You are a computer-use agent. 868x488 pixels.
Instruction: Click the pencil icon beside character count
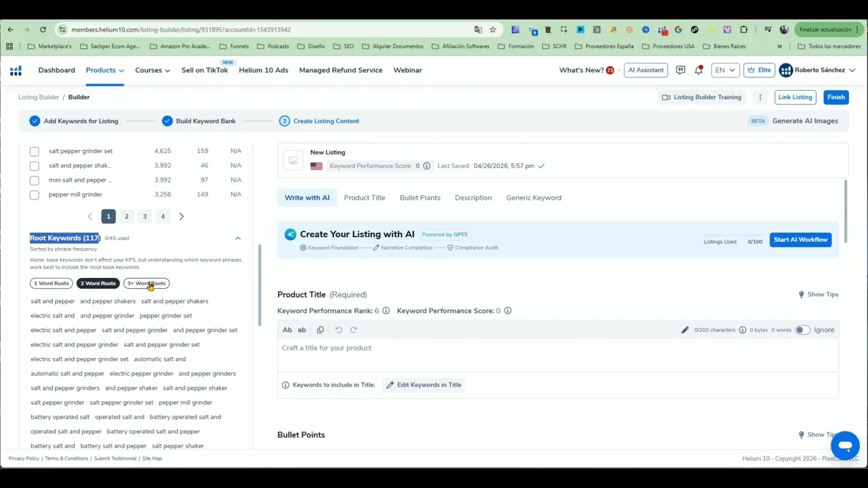(x=685, y=330)
